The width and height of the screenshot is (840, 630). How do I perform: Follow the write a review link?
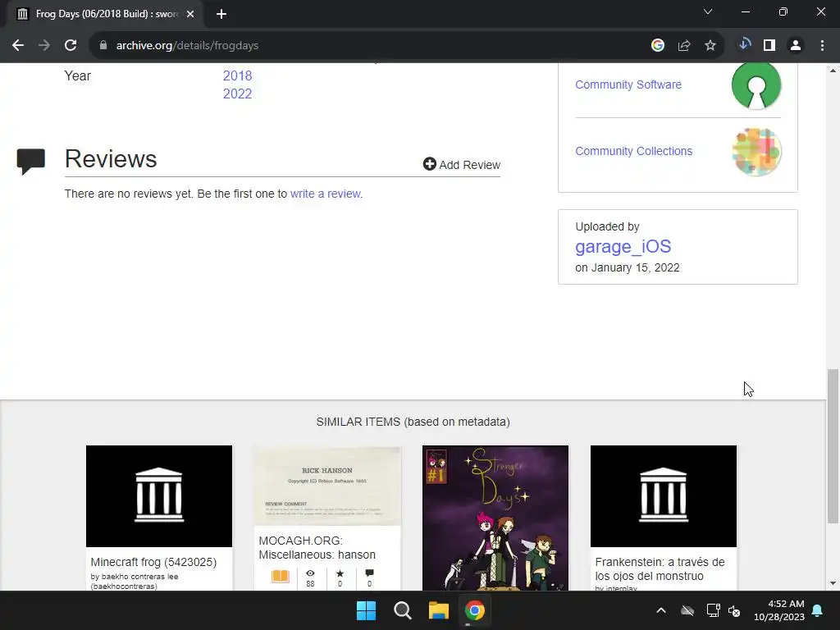(x=325, y=194)
